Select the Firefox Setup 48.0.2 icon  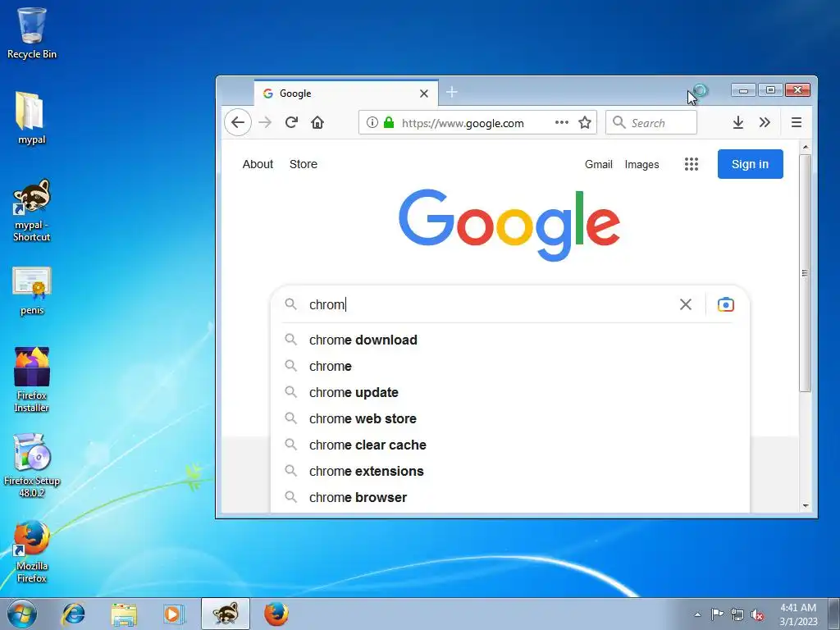[x=32, y=465]
